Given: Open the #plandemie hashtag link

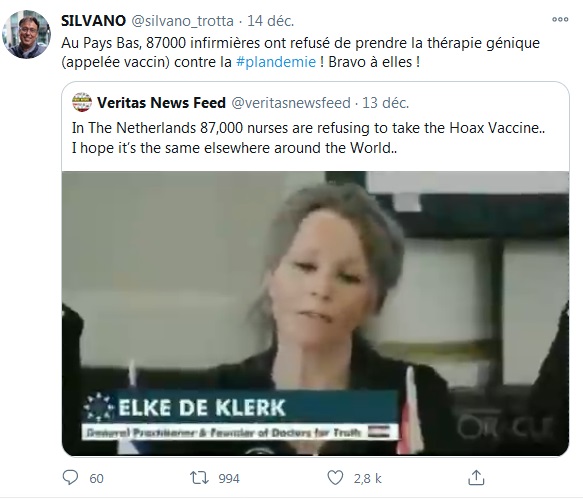Looking at the screenshot, I should click(276, 62).
